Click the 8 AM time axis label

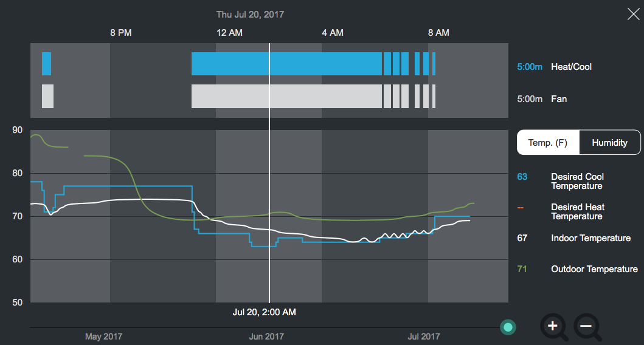click(438, 33)
